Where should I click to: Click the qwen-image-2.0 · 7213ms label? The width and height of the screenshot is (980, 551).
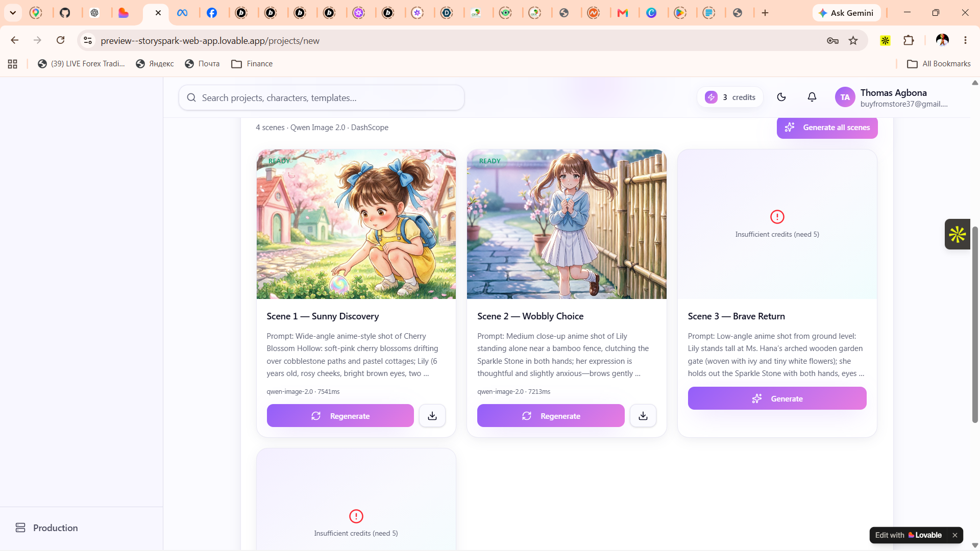pyautogui.click(x=514, y=392)
